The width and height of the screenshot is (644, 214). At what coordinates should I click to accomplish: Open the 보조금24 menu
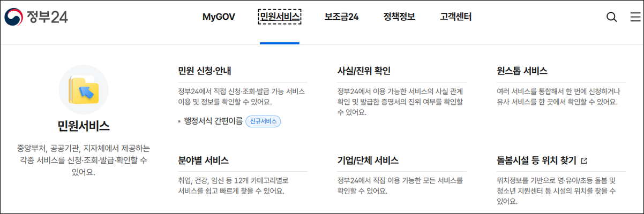341,17
